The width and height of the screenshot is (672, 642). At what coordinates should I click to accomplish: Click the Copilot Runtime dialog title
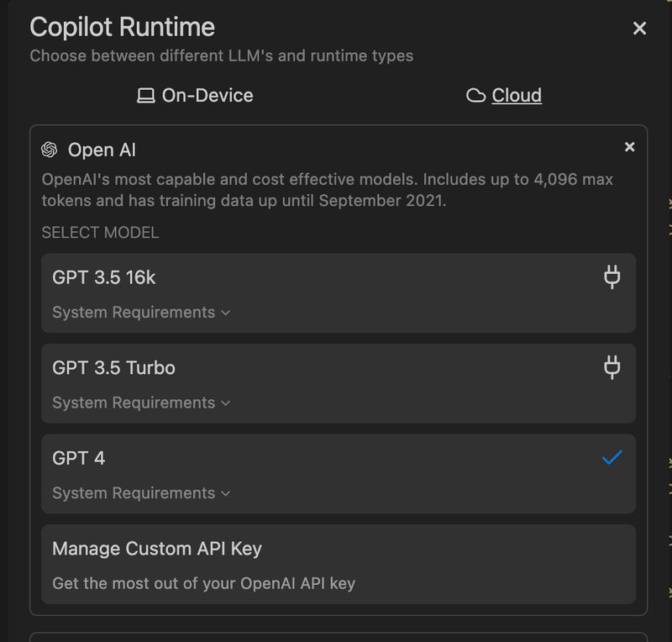pos(123,27)
